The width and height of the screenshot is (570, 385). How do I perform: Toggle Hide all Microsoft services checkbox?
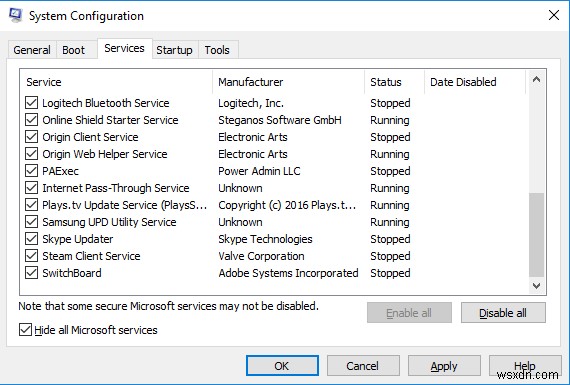click(x=25, y=330)
